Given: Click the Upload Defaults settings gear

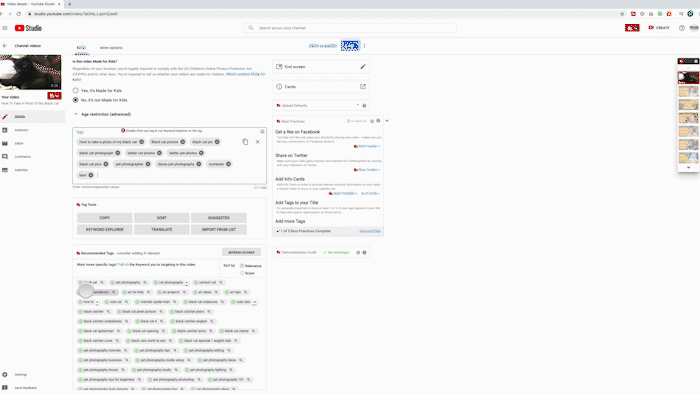Looking at the screenshot, I should (x=364, y=106).
